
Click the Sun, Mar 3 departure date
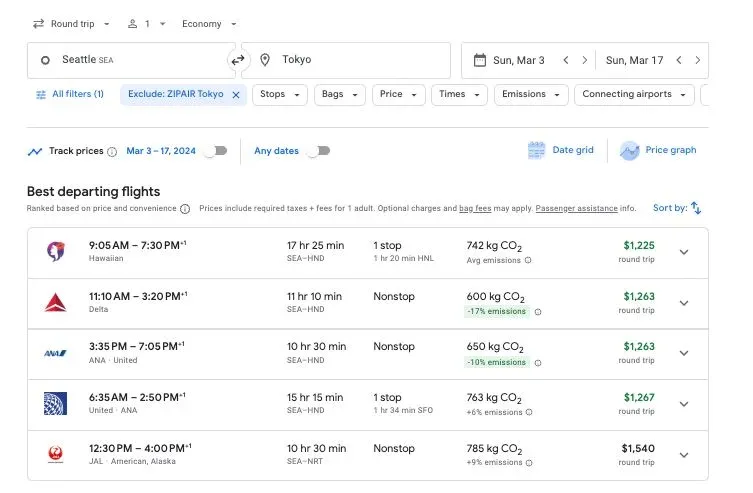(519, 60)
